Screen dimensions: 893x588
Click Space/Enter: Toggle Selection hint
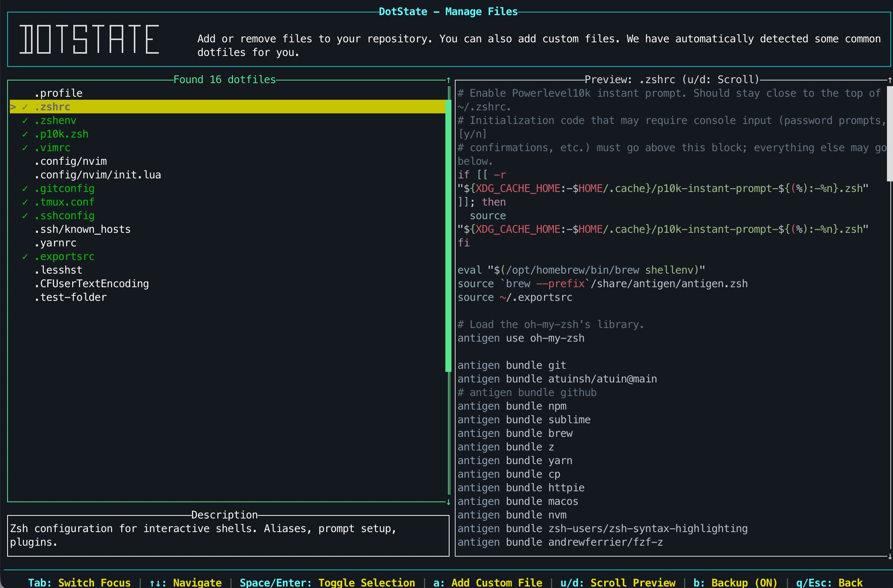327,582
